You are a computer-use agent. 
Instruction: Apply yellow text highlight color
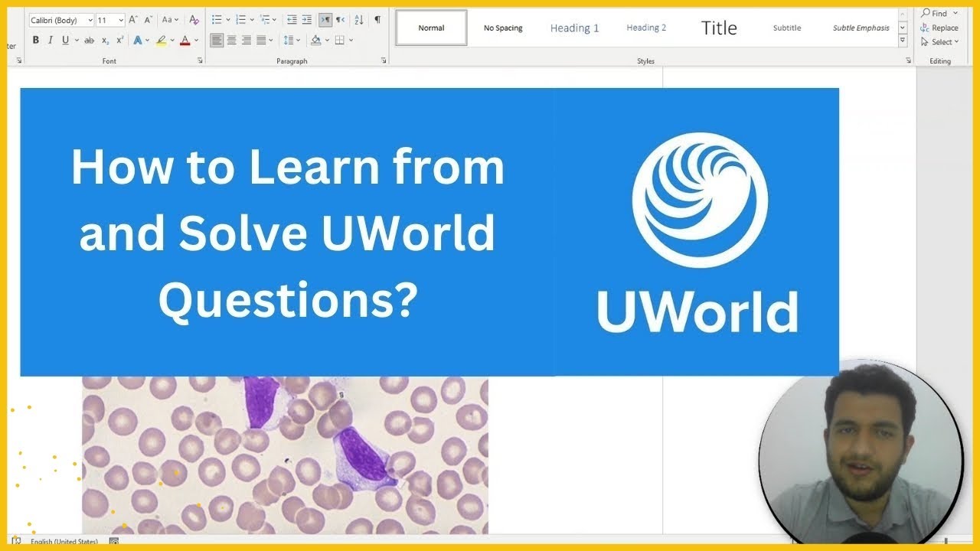coord(161,40)
